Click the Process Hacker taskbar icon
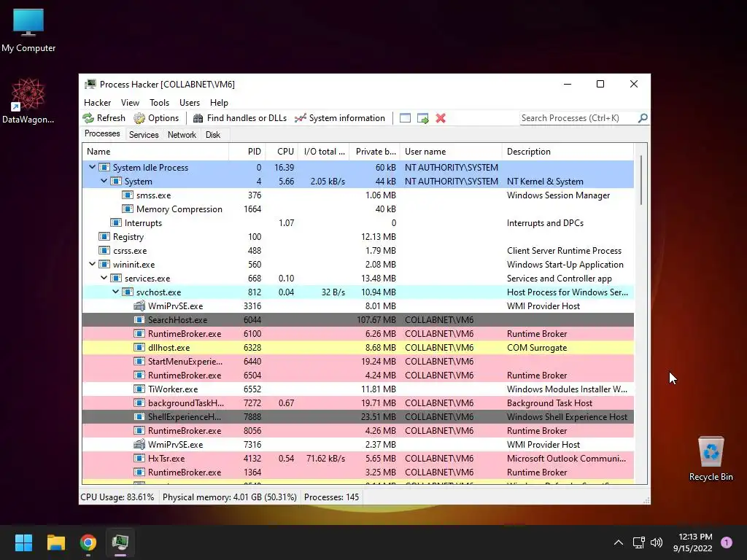The height and width of the screenshot is (560, 747). [120, 542]
